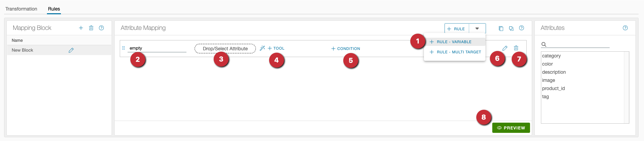Image resolution: width=644 pixels, height=141 pixels.
Task: Click the Drop/Select Attribute field
Action: [225, 49]
